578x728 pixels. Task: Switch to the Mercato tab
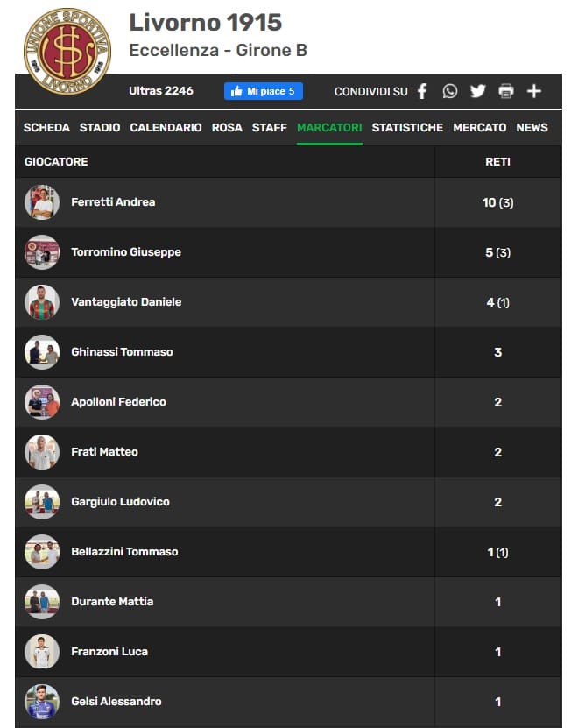click(x=479, y=128)
